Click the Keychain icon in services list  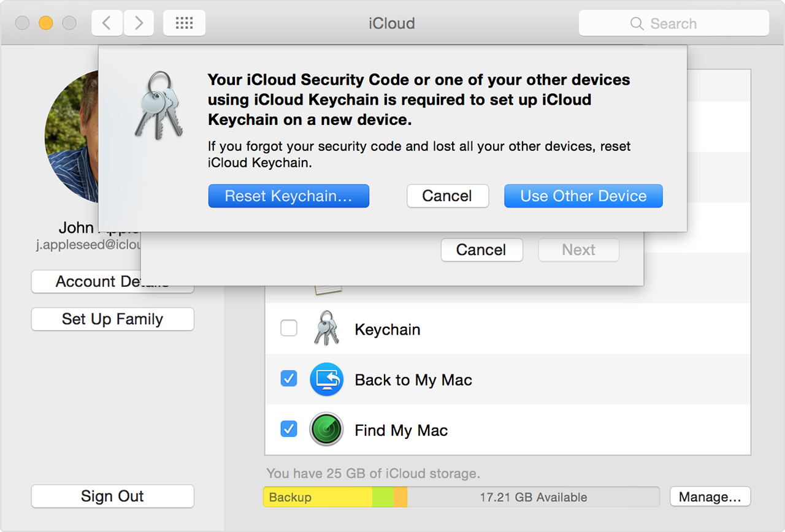pos(326,329)
